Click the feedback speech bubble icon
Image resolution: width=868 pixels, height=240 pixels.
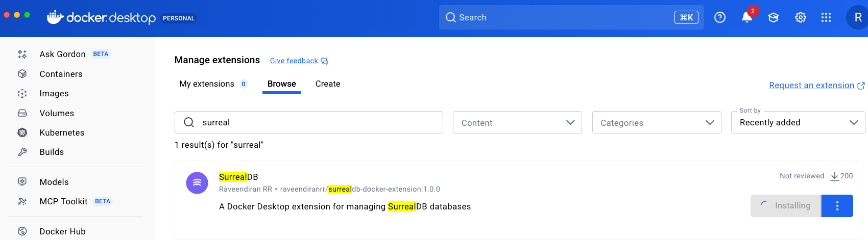[x=324, y=61]
